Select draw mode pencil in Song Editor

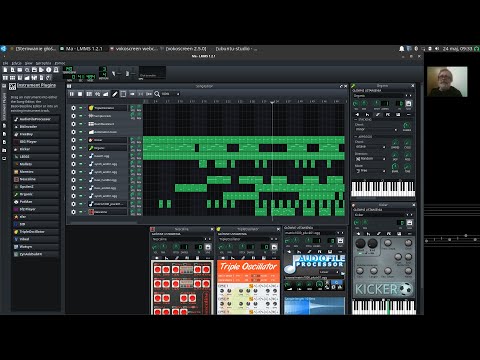115,94
